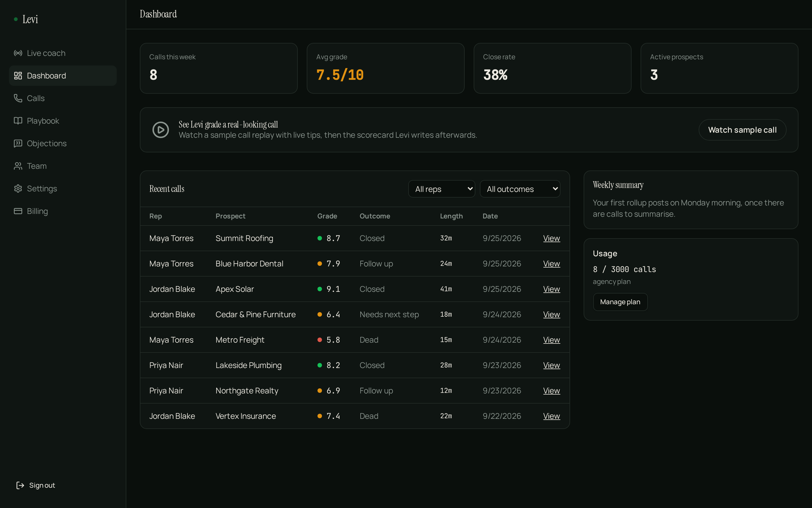Screen dimensions: 812x508
Task: Click the Lakeside Plumbing prospect name
Action: 249,365
